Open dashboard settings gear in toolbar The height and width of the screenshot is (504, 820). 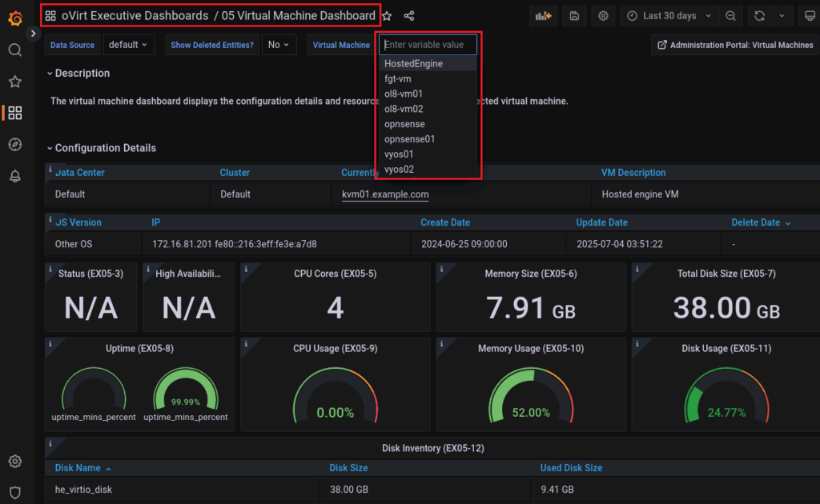[x=603, y=16]
